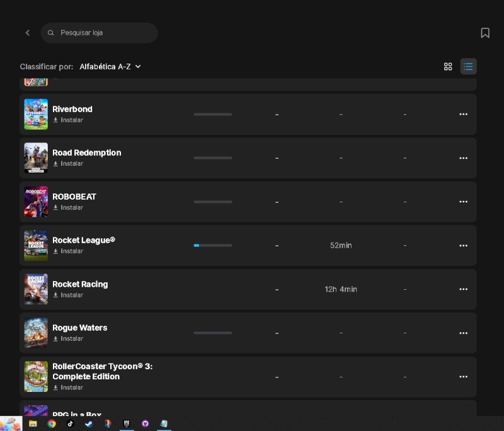The image size is (504, 431).
Task: Open Road Redemption game thumbnail
Action: pos(36,158)
